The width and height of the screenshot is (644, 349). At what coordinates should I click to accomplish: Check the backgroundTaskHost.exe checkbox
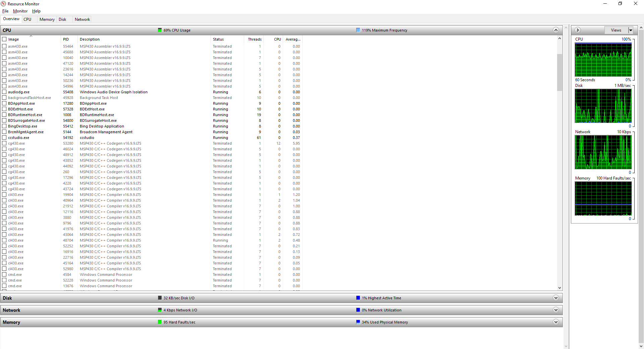click(x=4, y=98)
